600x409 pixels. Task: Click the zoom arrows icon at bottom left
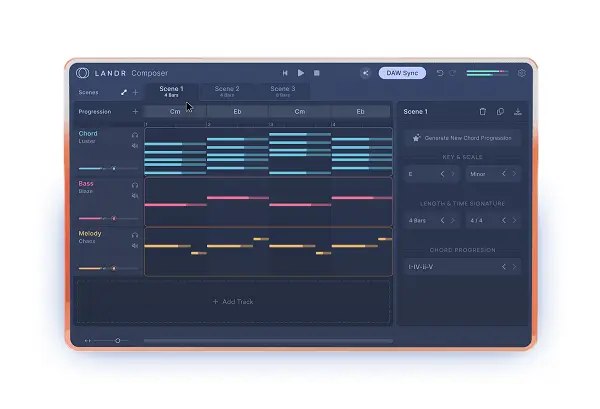[88, 341]
